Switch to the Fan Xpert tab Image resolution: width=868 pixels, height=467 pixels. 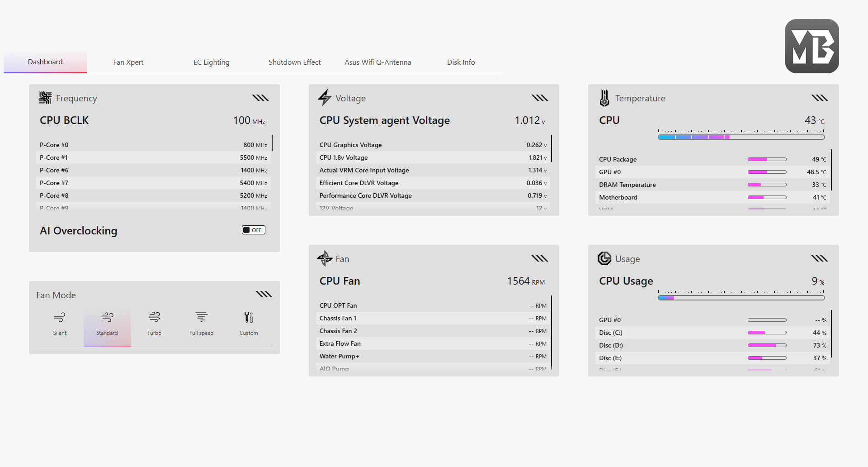coord(128,62)
